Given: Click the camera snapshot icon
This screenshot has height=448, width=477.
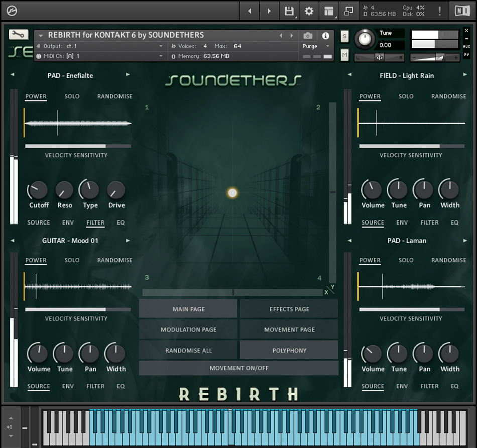Looking at the screenshot, I should [x=308, y=36].
